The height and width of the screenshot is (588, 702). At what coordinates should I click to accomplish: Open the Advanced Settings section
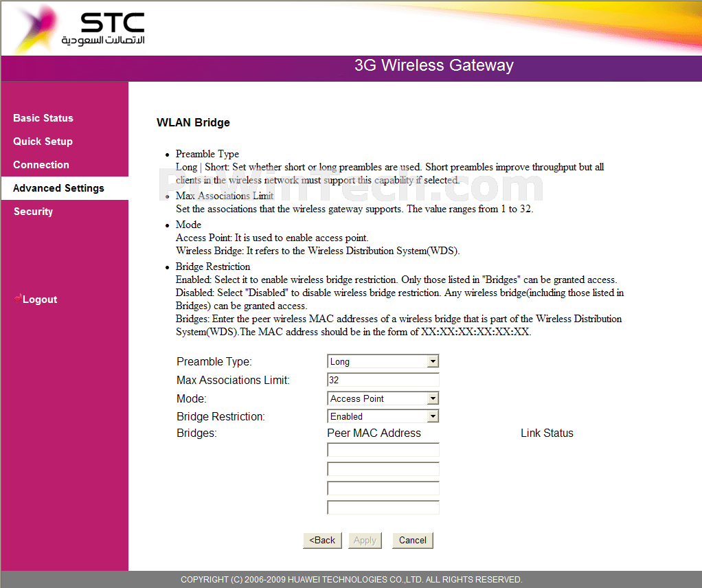pyautogui.click(x=58, y=188)
